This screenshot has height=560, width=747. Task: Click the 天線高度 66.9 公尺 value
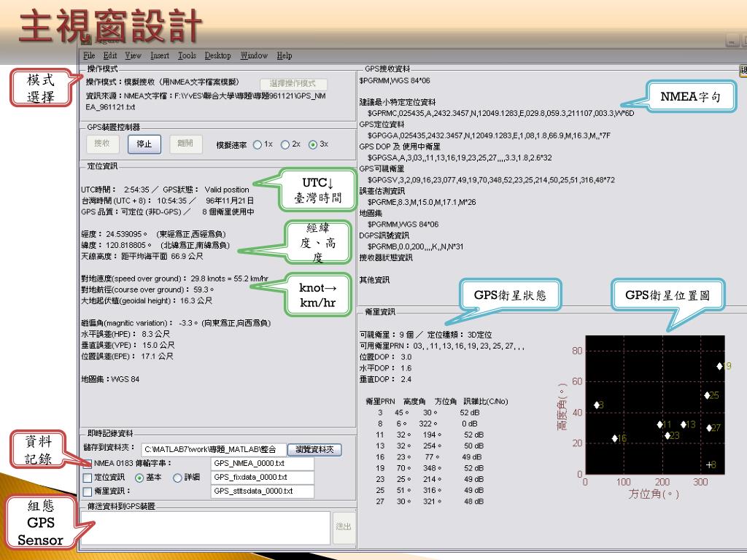[x=187, y=256]
